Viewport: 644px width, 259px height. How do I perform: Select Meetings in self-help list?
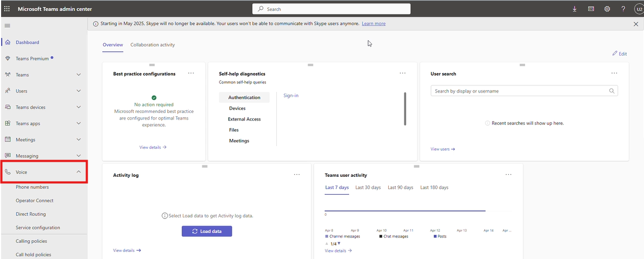coord(239,141)
